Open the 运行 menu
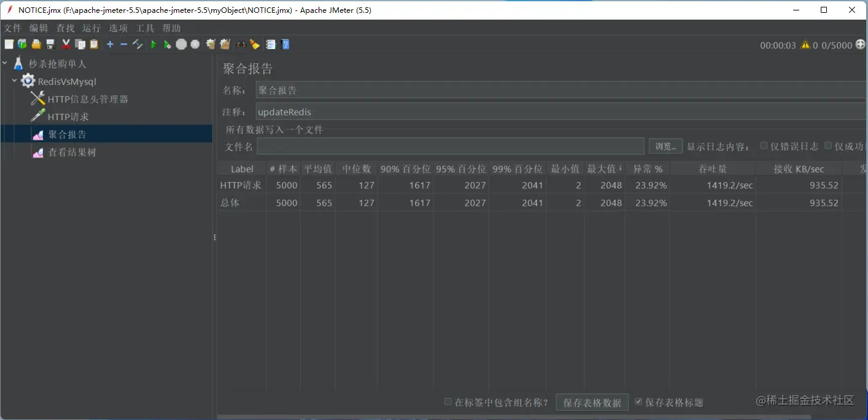Image resolution: width=868 pixels, height=420 pixels. (x=91, y=28)
